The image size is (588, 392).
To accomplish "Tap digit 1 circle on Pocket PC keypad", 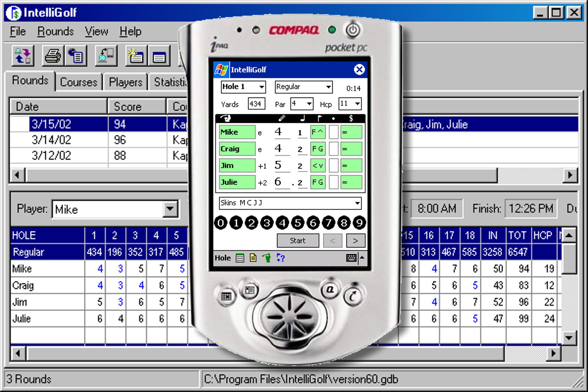I will pyautogui.click(x=236, y=223).
